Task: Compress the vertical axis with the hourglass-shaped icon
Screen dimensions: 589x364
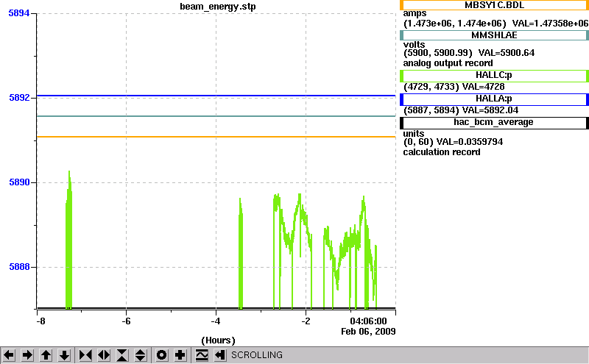Action: coord(122,355)
